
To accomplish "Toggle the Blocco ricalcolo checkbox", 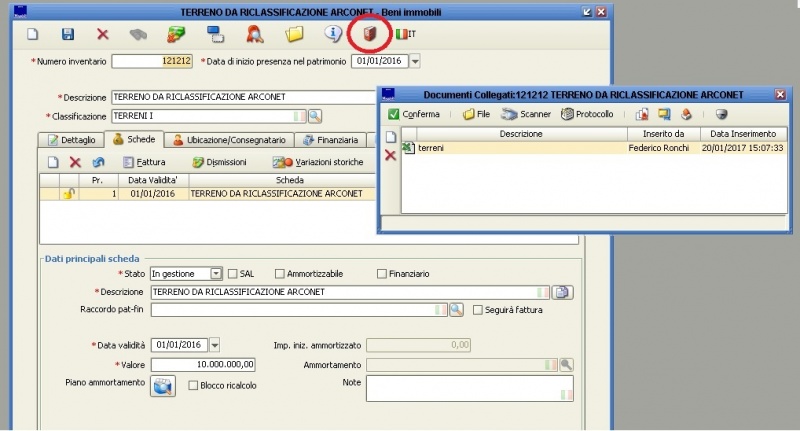I will tap(194, 385).
